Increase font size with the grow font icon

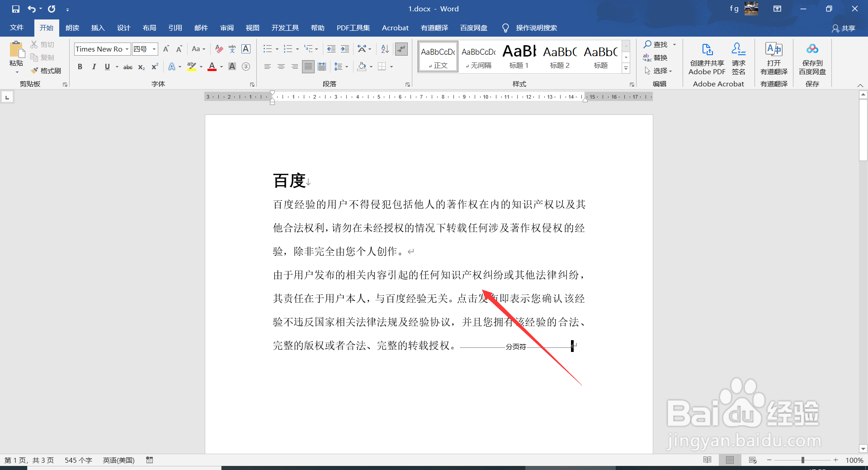click(x=166, y=49)
